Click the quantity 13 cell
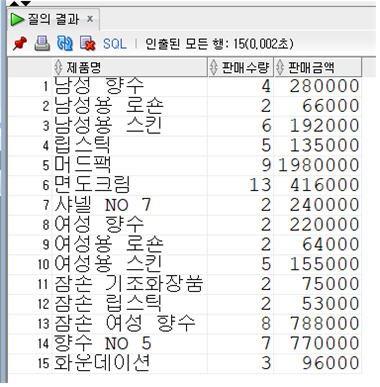Viewport: 380px width, 387px height. click(x=260, y=185)
